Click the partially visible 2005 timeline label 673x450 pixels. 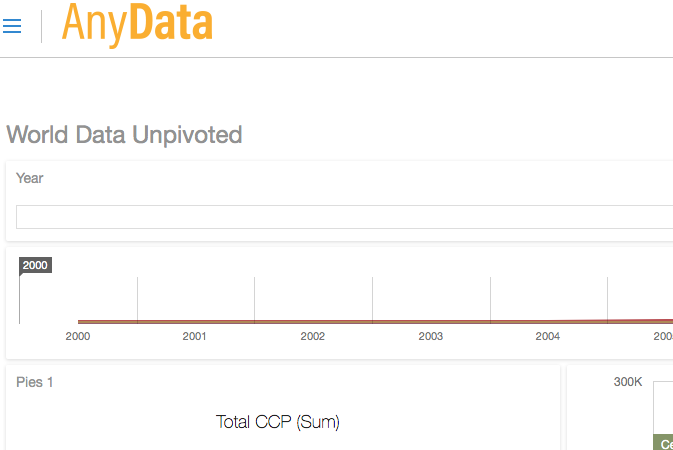[663, 336]
